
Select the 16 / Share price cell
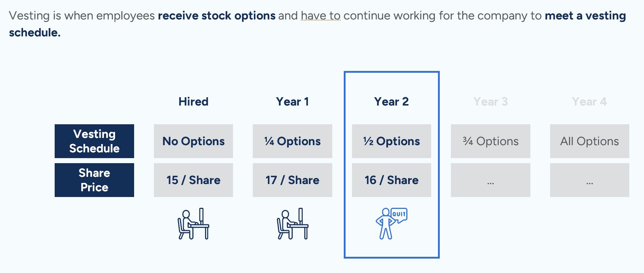[x=391, y=180]
